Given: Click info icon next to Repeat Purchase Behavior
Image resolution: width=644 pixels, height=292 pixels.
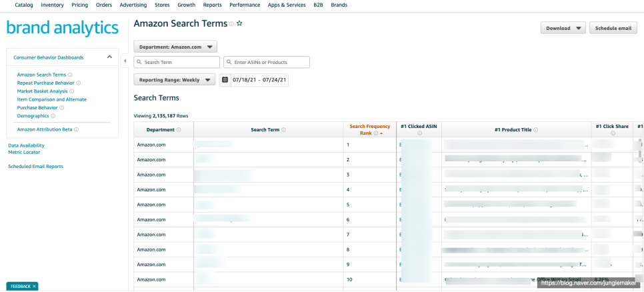Looking at the screenshot, I should [x=79, y=83].
